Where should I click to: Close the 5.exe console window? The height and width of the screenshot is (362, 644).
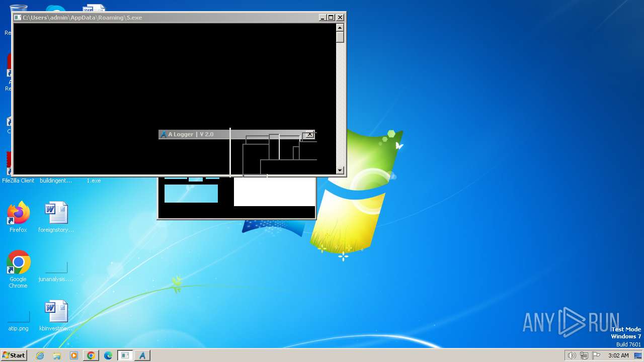[340, 18]
